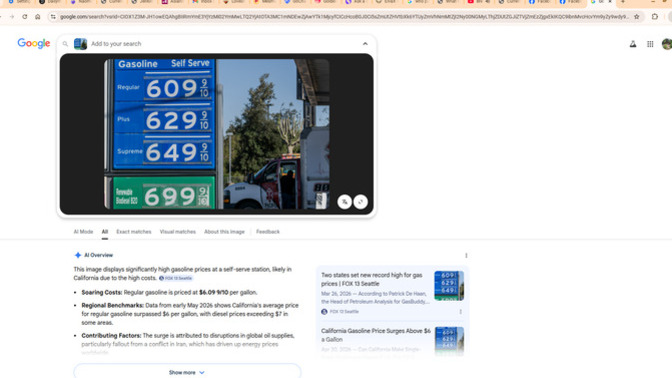Click the '$6.09 9/10' bold price text
672x378 pixels.
pos(213,292)
